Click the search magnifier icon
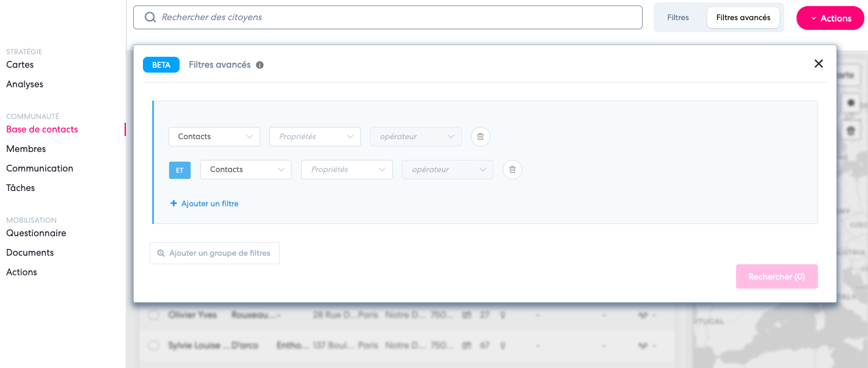 coord(150,17)
